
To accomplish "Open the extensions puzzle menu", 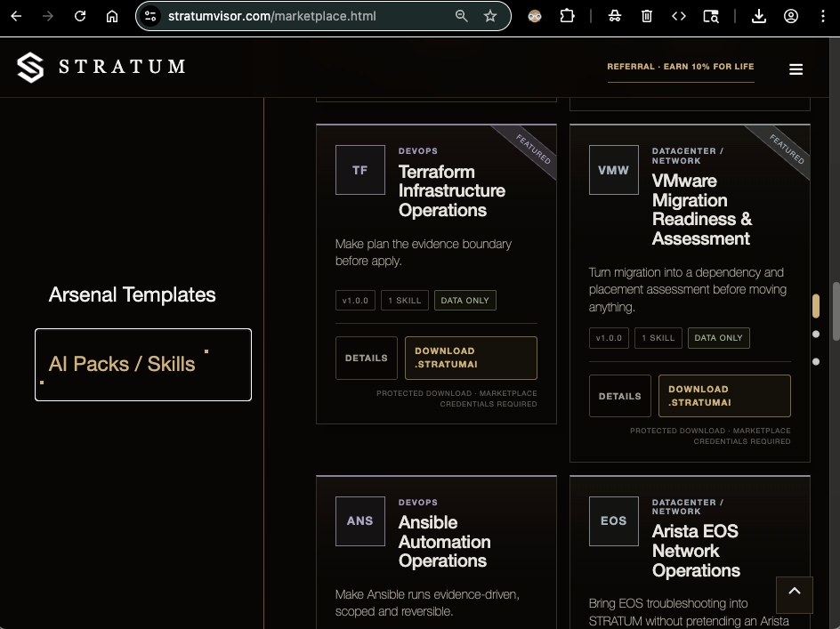I will [567, 16].
